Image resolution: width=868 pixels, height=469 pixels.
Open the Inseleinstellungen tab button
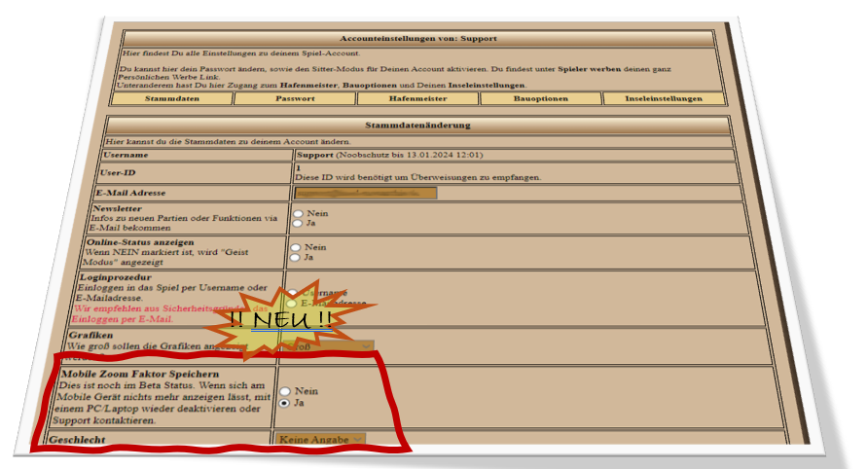pyautogui.click(x=664, y=98)
